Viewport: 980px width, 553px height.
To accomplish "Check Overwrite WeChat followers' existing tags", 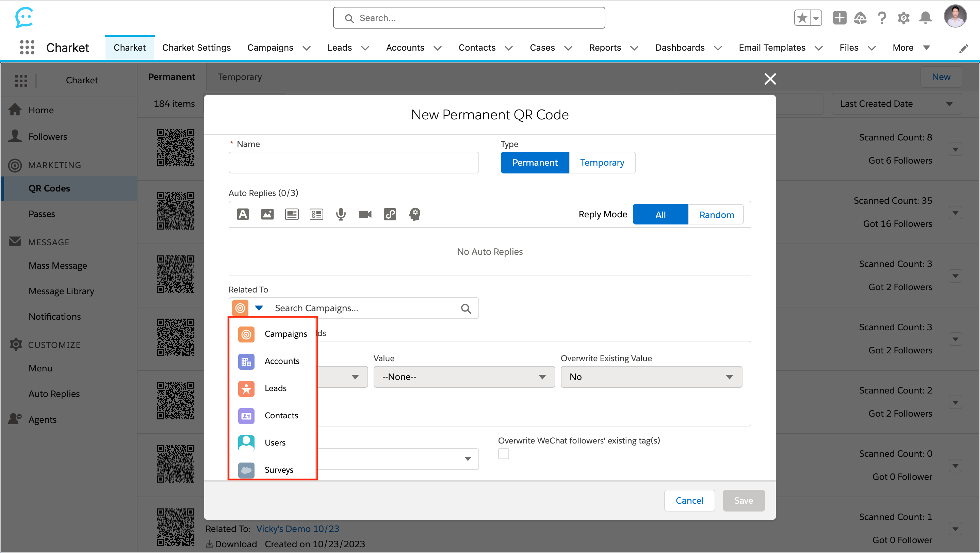I will (503, 454).
